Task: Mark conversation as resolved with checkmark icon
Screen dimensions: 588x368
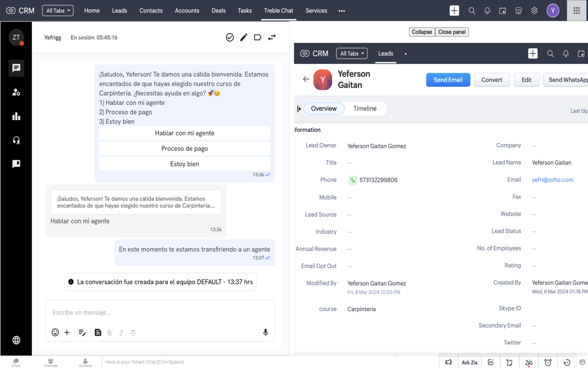Action: point(230,37)
